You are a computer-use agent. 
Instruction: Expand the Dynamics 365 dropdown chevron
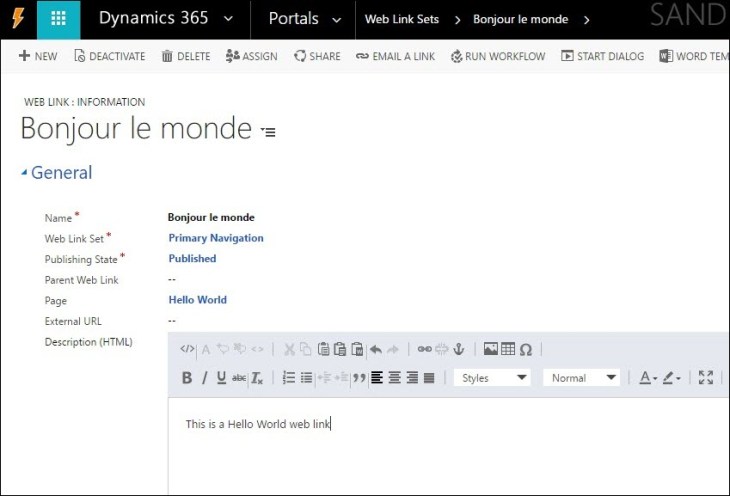[x=229, y=19]
